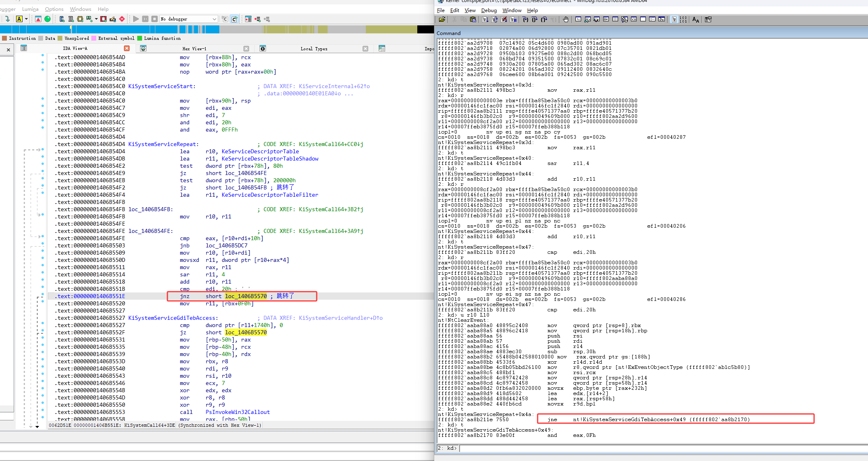Click IDA's start process play button
This screenshot has width=868, height=461.
[x=136, y=19]
